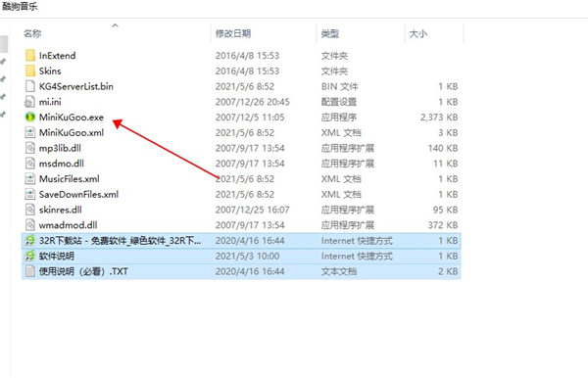Select the file named skinres.dll
The image size is (588, 378).
coord(61,210)
